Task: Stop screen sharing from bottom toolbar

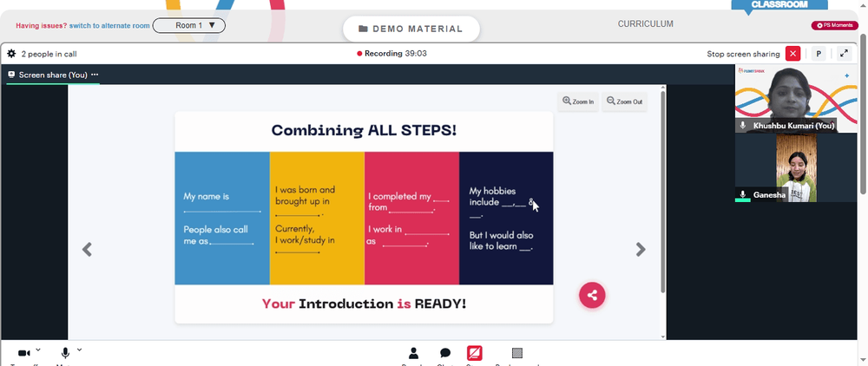Action: [x=475, y=353]
